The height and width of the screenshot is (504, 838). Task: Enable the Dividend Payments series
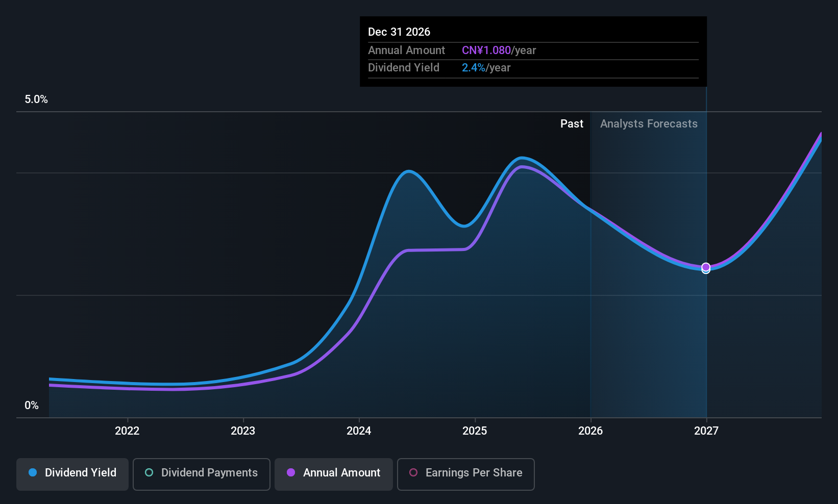(201, 474)
